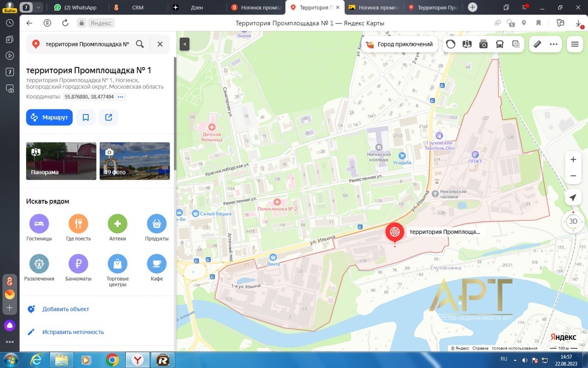This screenshot has width=588, height=368.
Task: Open a new browser tab with plus
Action: (472, 7)
